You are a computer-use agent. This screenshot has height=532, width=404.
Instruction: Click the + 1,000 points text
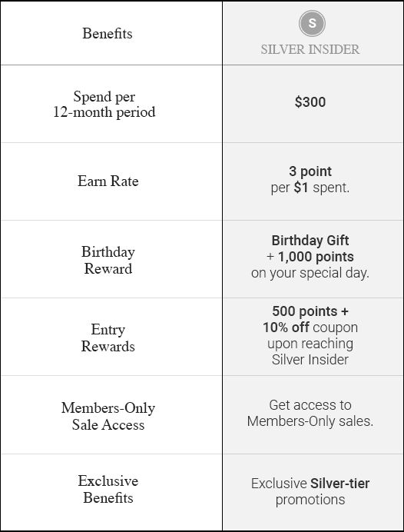(310, 257)
